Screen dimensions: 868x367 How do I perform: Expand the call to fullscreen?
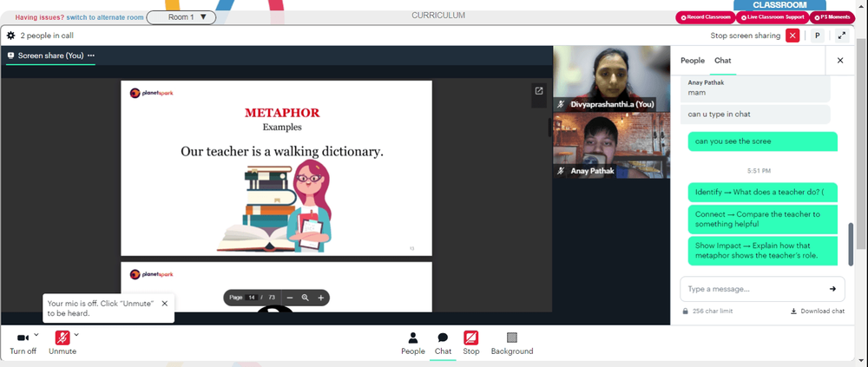pos(842,36)
